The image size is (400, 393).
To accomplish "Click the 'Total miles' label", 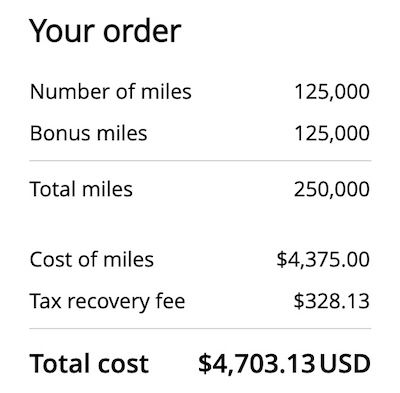I will click(81, 189).
